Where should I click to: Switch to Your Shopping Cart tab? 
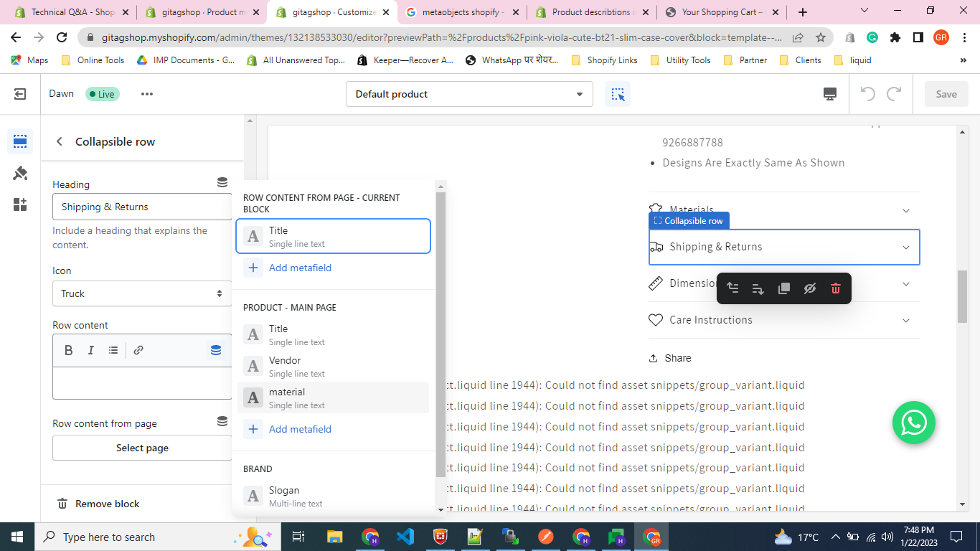(722, 12)
